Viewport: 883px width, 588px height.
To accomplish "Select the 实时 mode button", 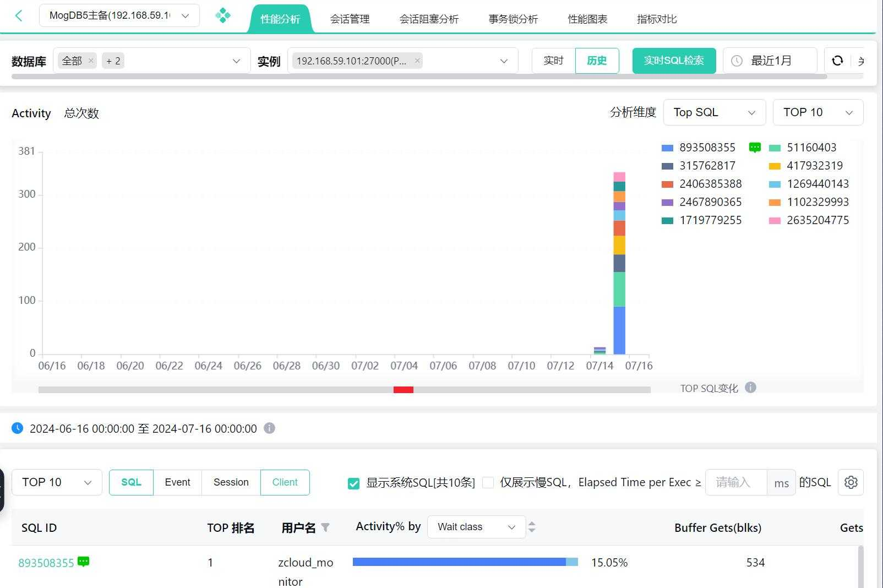I will click(553, 61).
